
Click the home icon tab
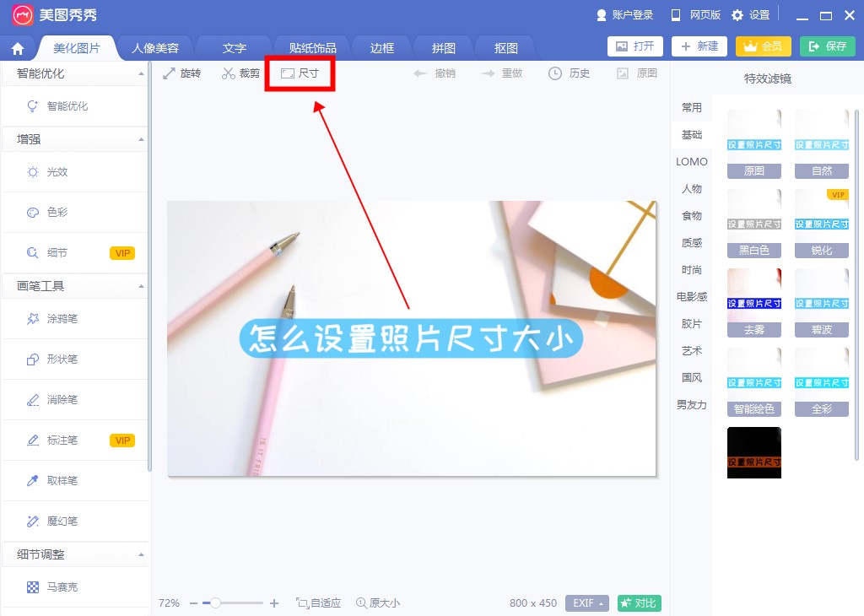(x=18, y=48)
